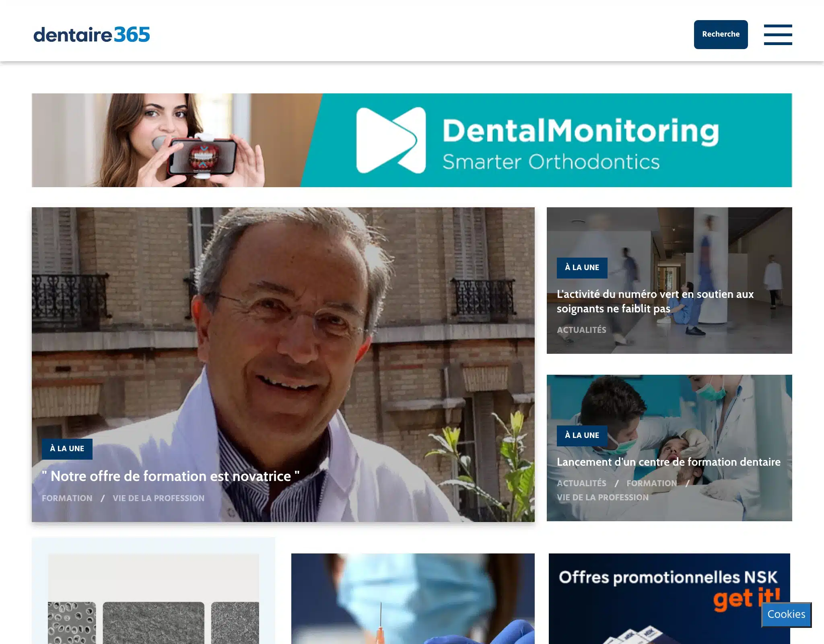
Task: Open the DentalMonitoring banner ad
Action: tap(412, 140)
